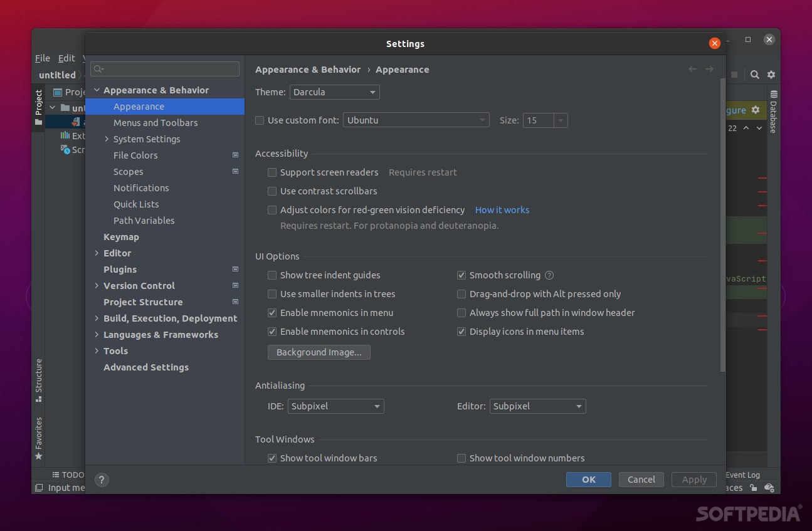The image size is (812, 531).
Task: Open the Favorites tool window
Action: point(39,439)
